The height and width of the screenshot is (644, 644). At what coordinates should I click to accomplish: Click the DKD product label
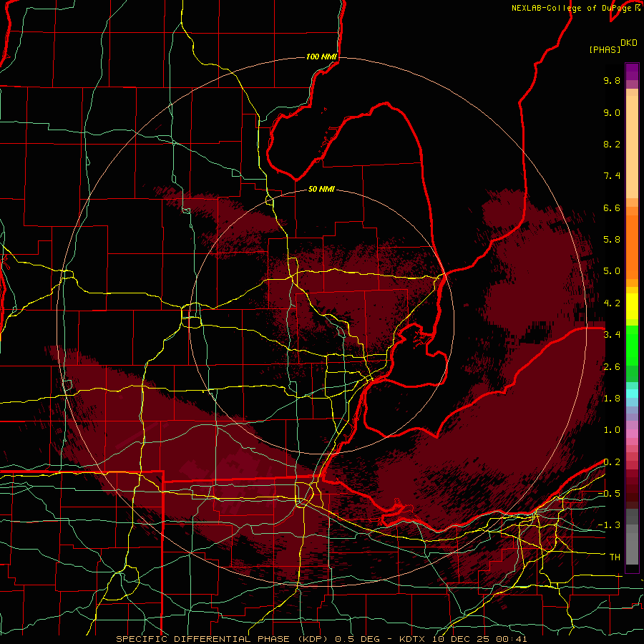tap(629, 43)
